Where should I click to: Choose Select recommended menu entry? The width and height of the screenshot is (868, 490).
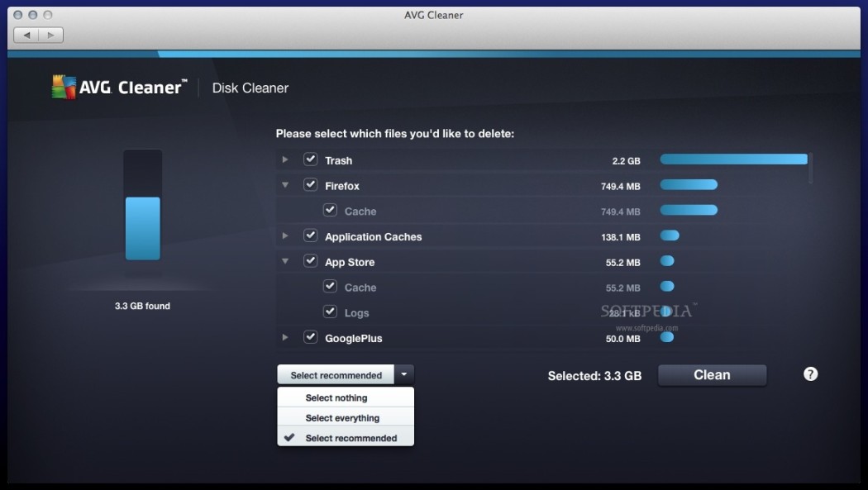pyautogui.click(x=346, y=437)
